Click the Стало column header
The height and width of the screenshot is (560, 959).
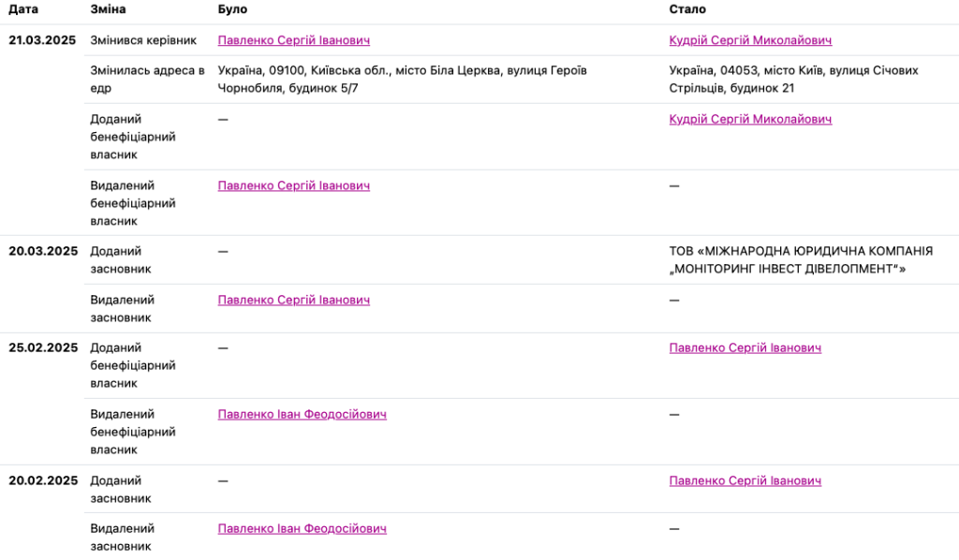[687, 9]
